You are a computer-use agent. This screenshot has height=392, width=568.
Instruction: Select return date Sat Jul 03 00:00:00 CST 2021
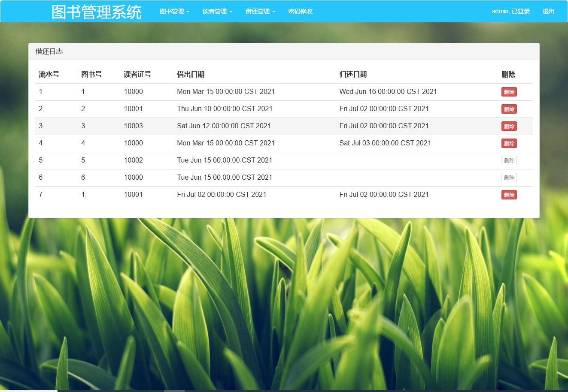coord(385,143)
